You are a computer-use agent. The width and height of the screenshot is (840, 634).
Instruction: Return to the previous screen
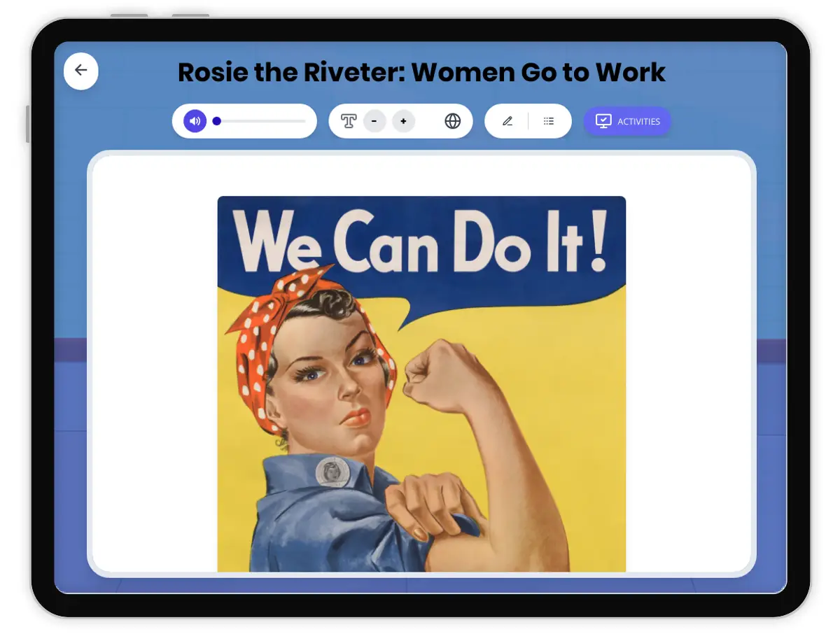pos(80,71)
